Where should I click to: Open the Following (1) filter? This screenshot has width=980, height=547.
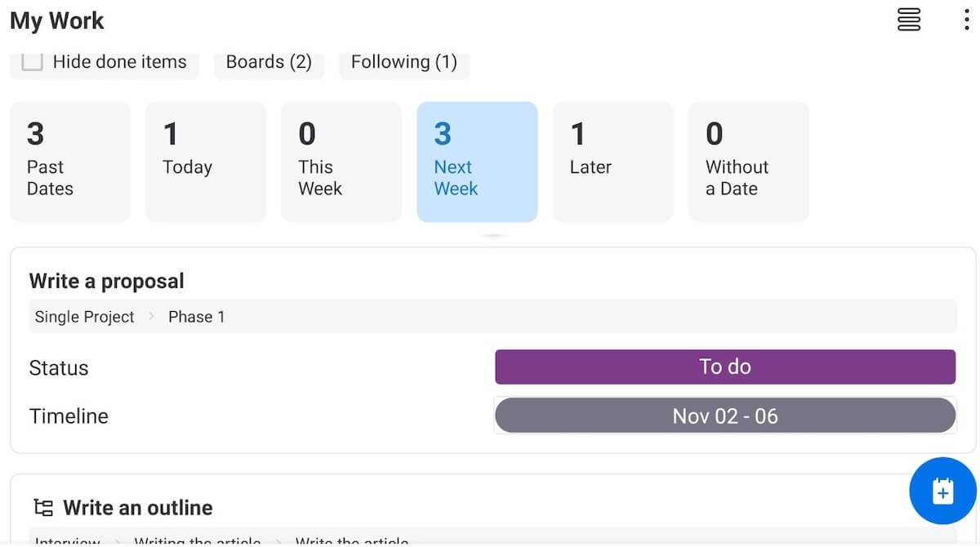coord(404,62)
